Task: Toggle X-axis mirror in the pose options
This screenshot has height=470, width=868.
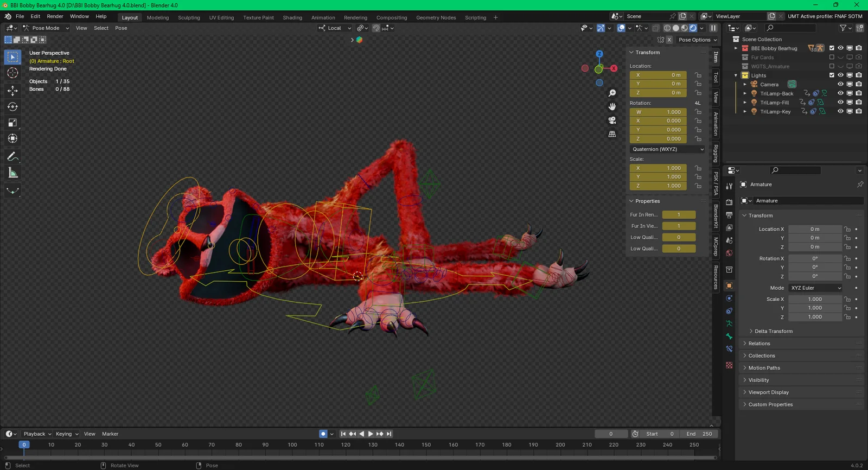Action: coord(669,40)
